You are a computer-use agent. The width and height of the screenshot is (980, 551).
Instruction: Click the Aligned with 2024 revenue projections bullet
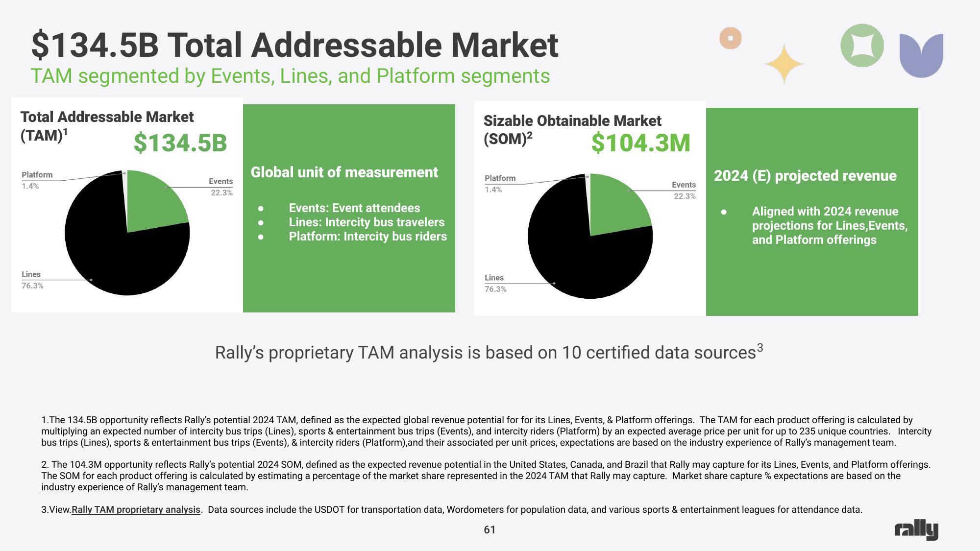[830, 225]
